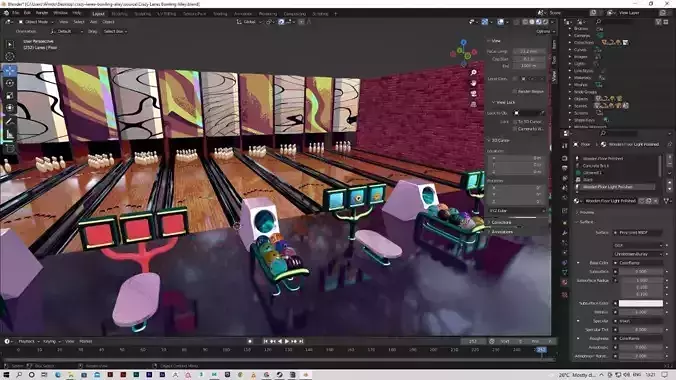Open the viewport Options dropdown
This screenshot has height=380, width=676.
point(545,31)
